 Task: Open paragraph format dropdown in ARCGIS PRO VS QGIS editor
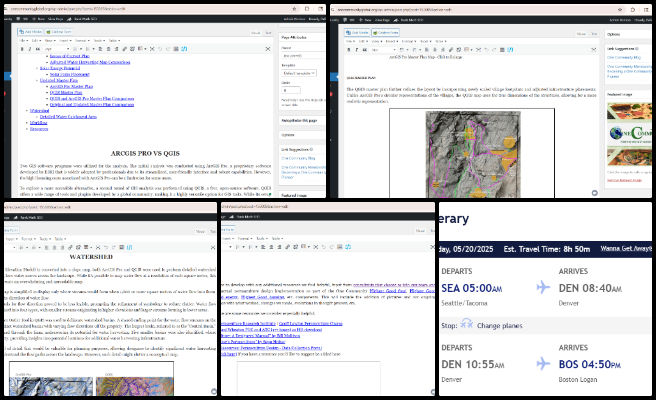point(57,49)
